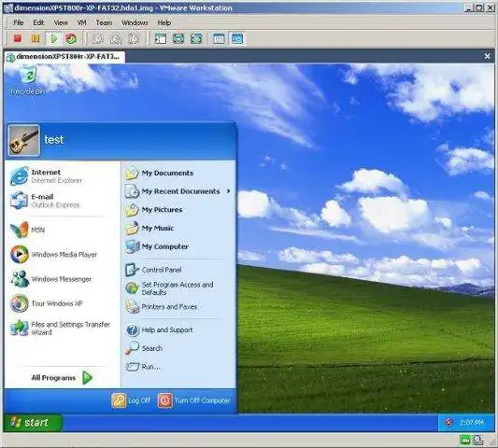Click the 2:07 PM taskbar clock
The width and height of the screenshot is (498, 448).
click(x=472, y=422)
